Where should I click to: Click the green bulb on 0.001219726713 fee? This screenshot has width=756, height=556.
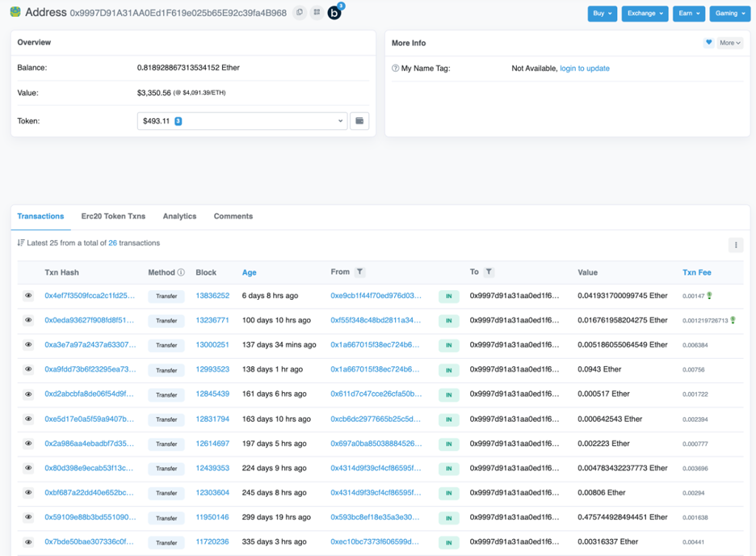[x=733, y=320]
